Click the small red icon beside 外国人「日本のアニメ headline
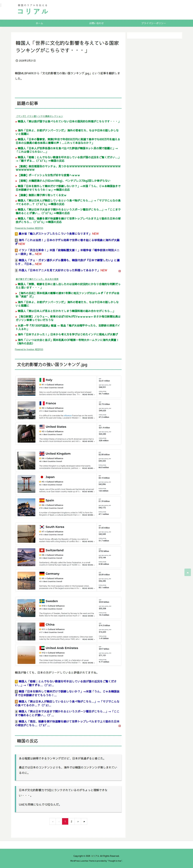193x868 pixels. click(119, 271)
